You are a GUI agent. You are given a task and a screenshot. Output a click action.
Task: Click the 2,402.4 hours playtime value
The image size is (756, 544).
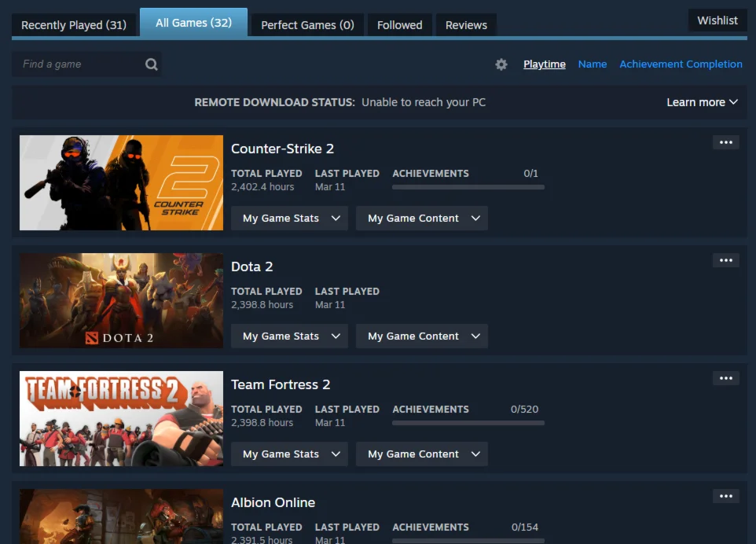click(x=262, y=186)
